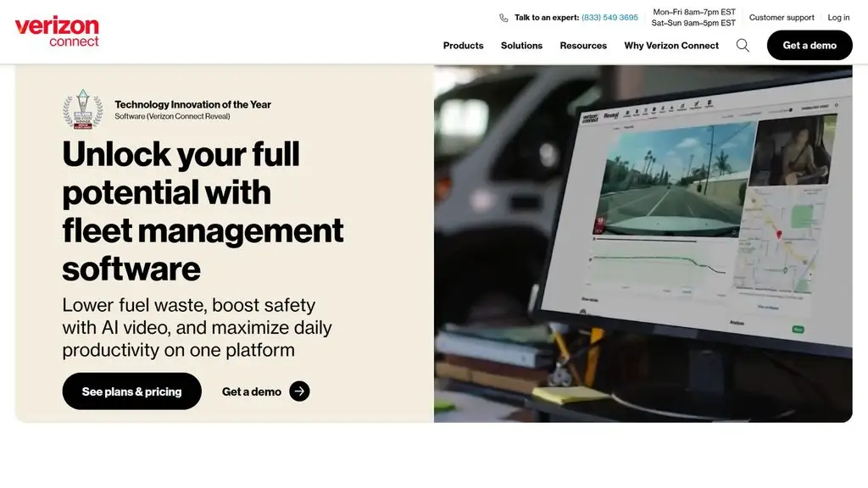
Task: Click the Talk to an expert label
Action: [x=547, y=18]
